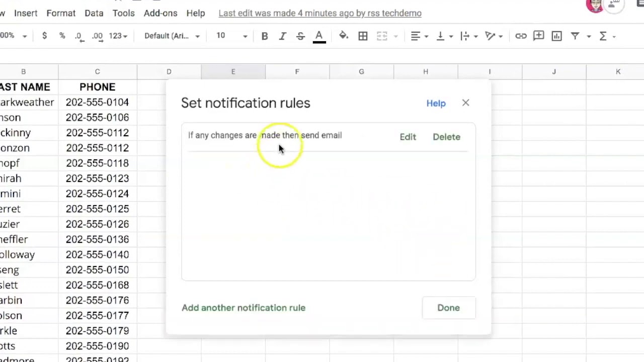The width and height of the screenshot is (644, 362).
Task: Open merge cells options arrow
Action: click(x=395, y=36)
